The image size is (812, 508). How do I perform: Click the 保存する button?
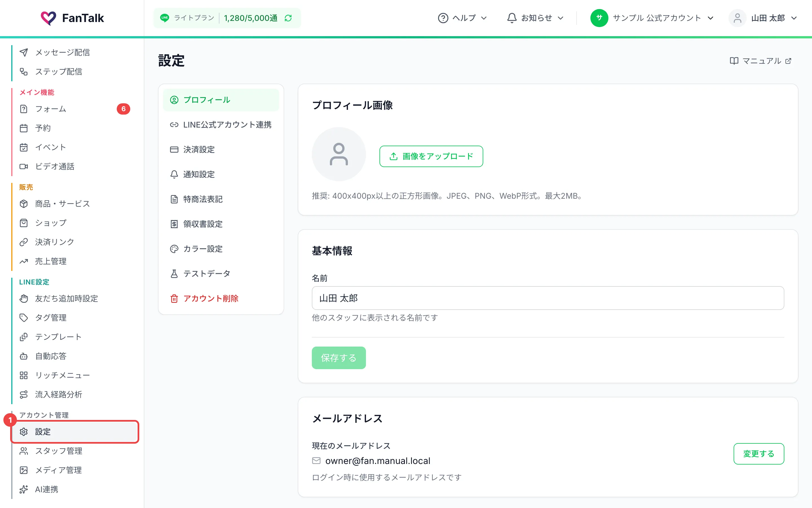click(x=339, y=358)
